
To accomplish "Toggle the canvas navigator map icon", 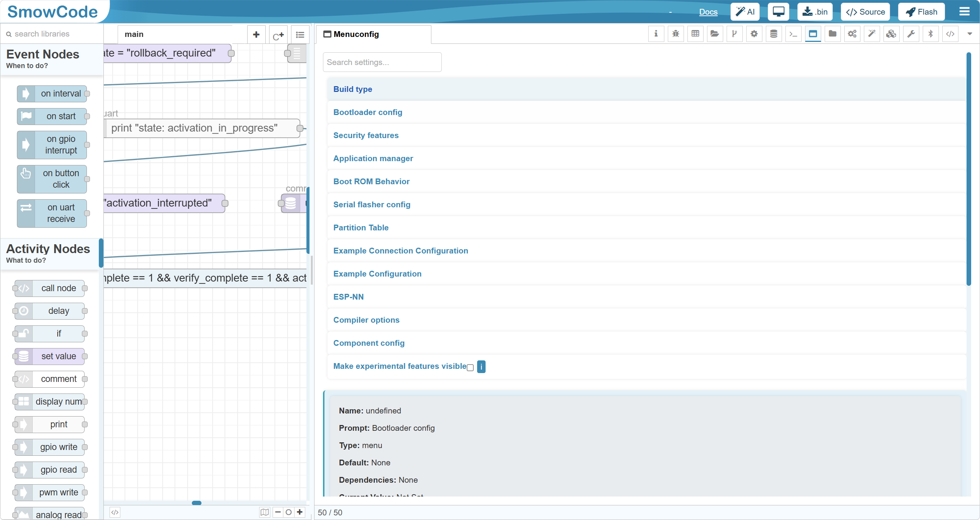I will (265, 512).
